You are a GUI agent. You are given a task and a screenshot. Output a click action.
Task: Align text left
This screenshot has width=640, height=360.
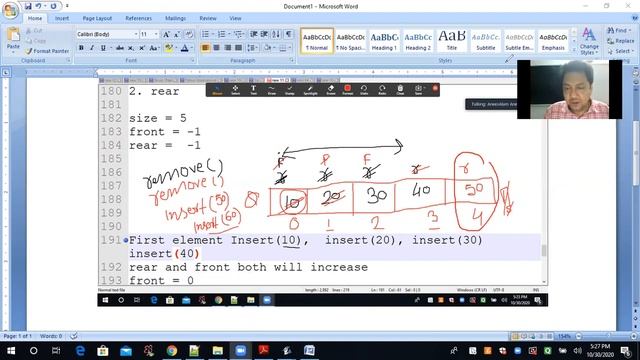tap(205, 48)
